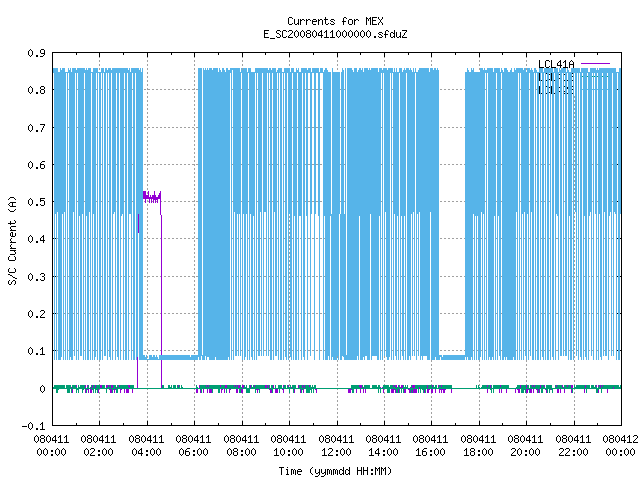Viewport: 640px width, 480px height.
Task: Click the 080411 14:00 x-axis tick label
Action: 383,446
